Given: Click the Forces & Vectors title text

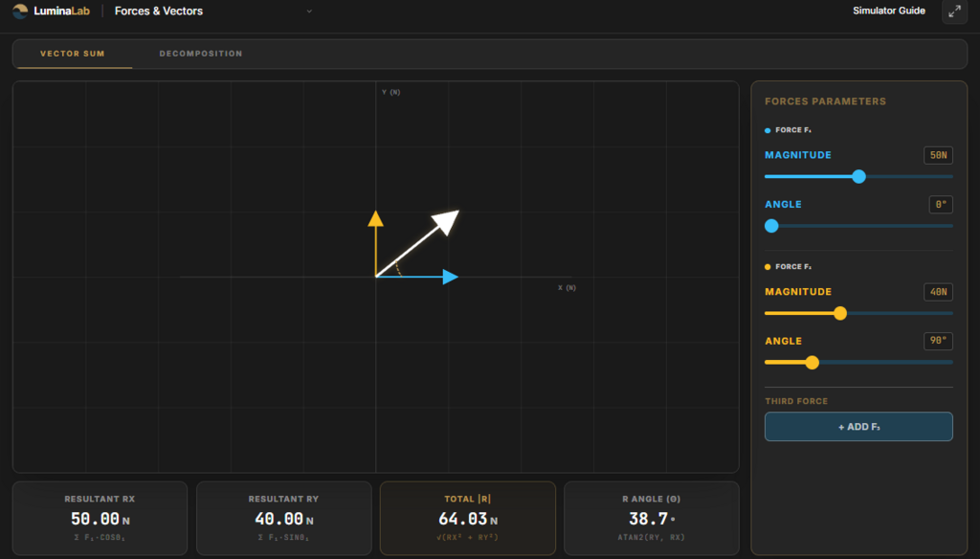Looking at the screenshot, I should point(159,11).
